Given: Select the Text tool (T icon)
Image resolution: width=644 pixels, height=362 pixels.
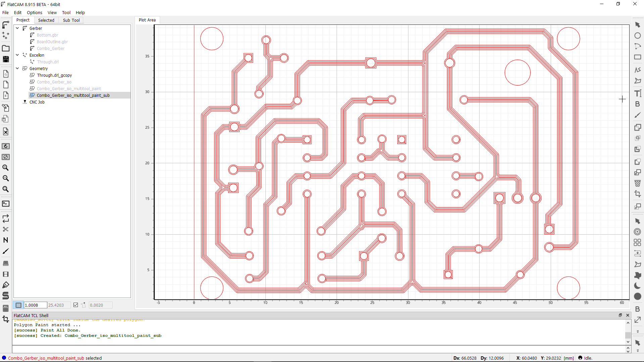Looking at the screenshot, I should coord(638,93).
